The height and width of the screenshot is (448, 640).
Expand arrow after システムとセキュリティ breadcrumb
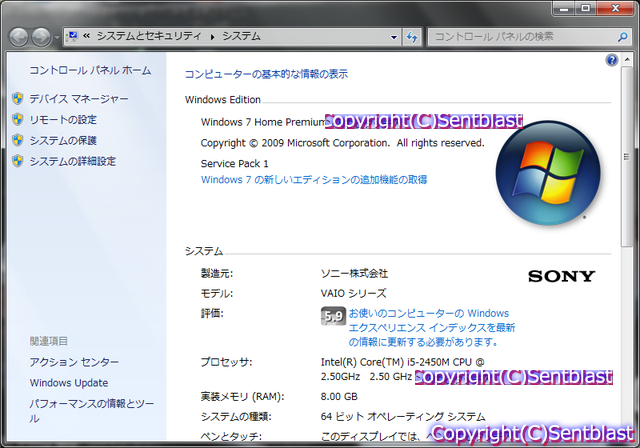[x=212, y=37]
